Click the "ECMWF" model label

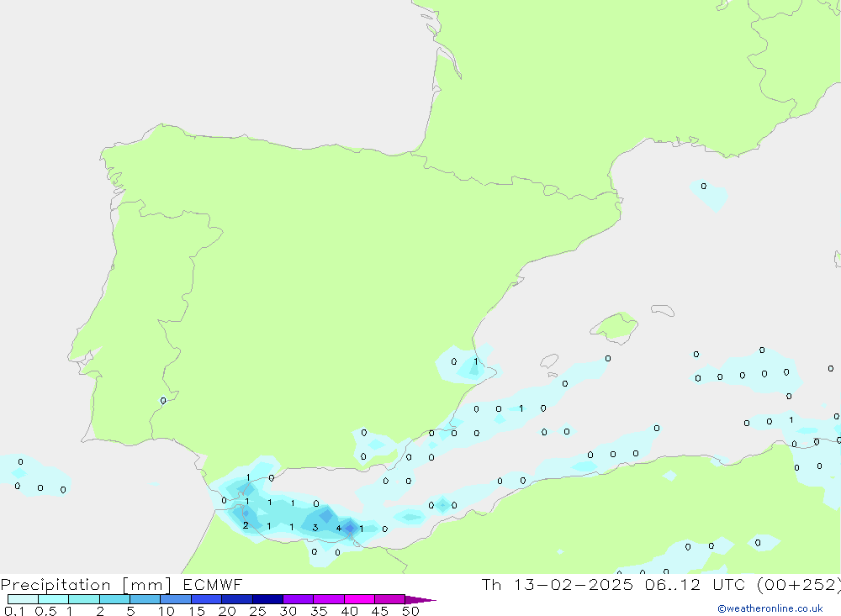pos(213,584)
